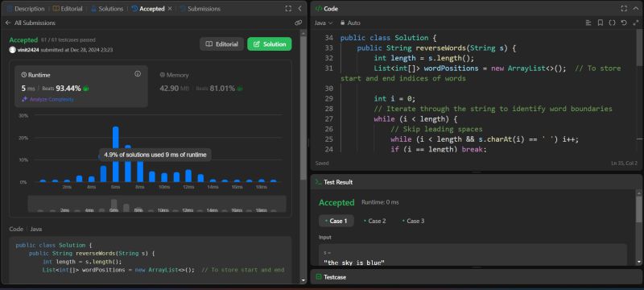The height and width of the screenshot is (290, 644).
Task: Collapse the left panel using chevron
Action: point(299,9)
